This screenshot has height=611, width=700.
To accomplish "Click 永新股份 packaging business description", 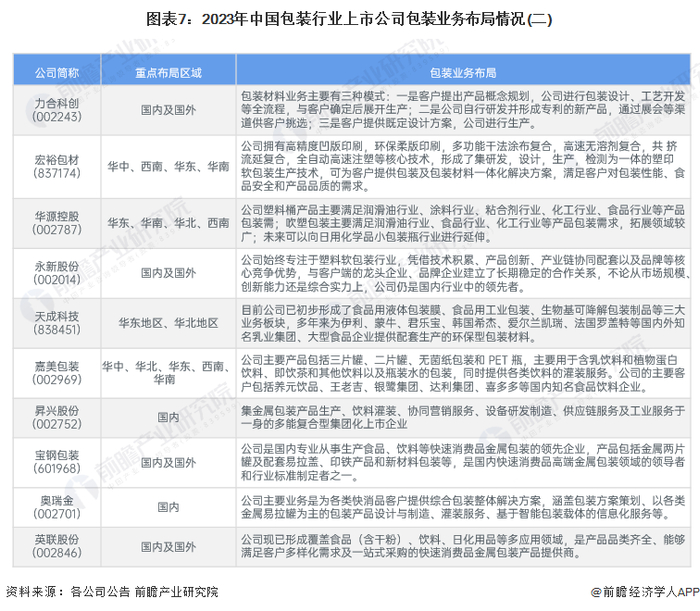I will (x=463, y=273).
